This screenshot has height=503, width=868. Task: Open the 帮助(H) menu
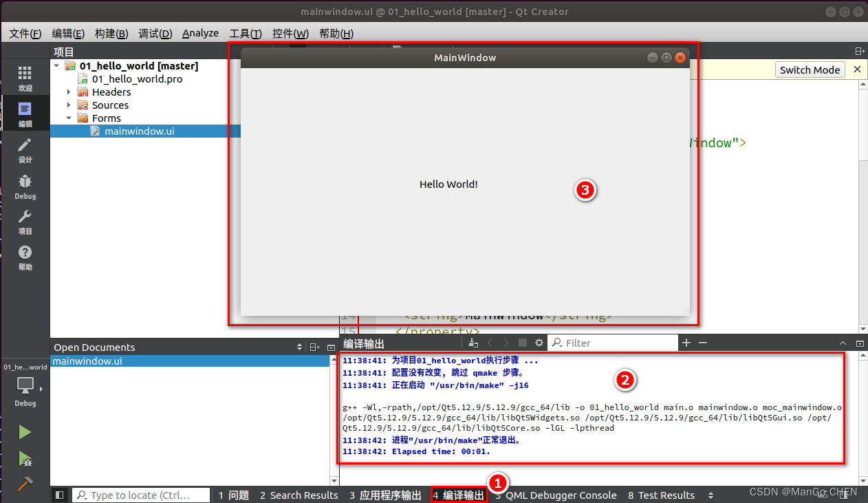[x=336, y=33]
